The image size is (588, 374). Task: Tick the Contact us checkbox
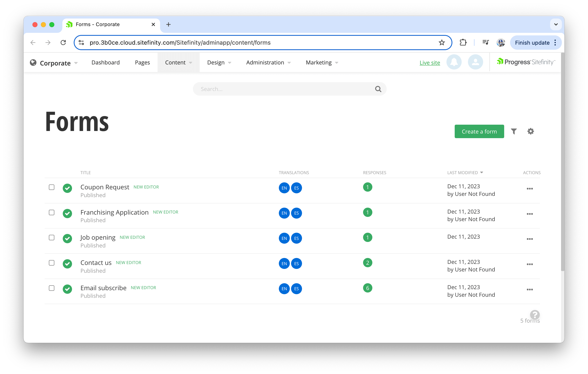(x=52, y=263)
